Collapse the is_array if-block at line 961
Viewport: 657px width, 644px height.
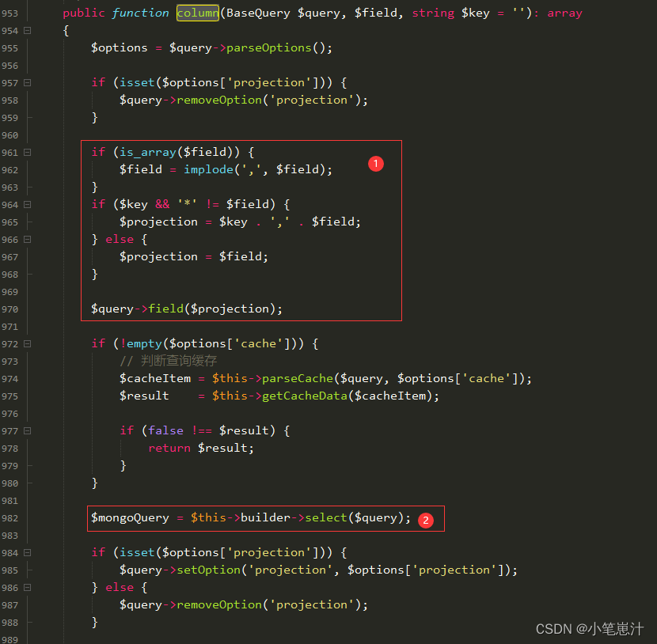[x=26, y=151]
